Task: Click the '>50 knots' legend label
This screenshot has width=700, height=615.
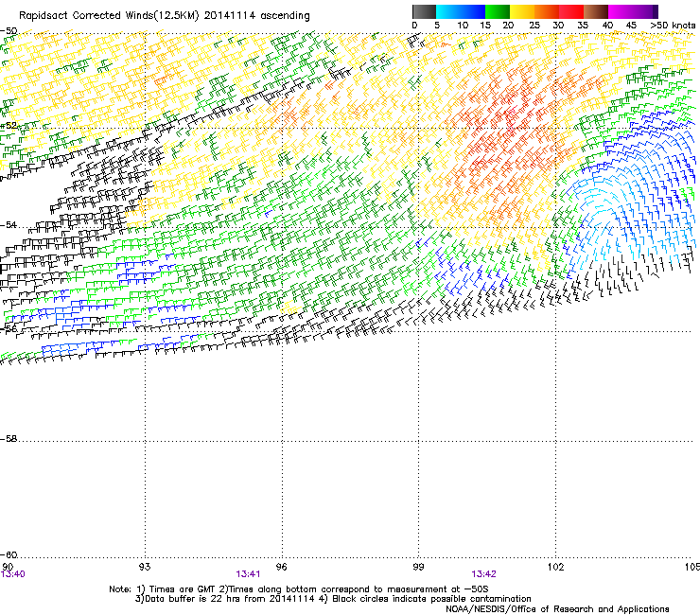Action: tap(673, 26)
